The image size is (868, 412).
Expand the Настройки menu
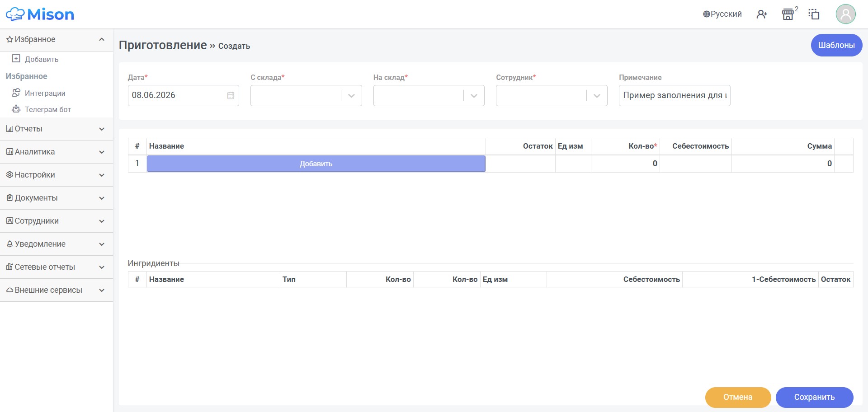pos(56,175)
